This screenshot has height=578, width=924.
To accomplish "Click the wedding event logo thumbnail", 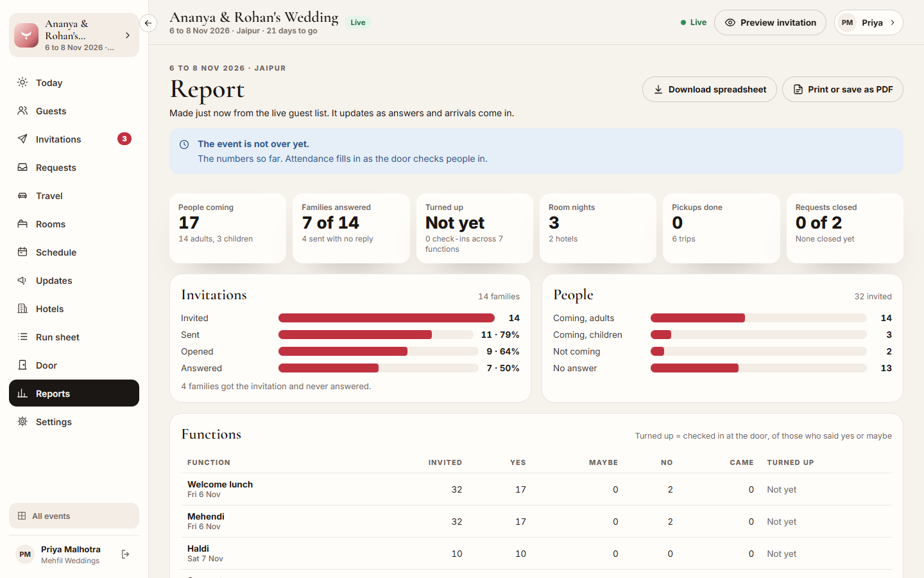I will pyautogui.click(x=26, y=35).
